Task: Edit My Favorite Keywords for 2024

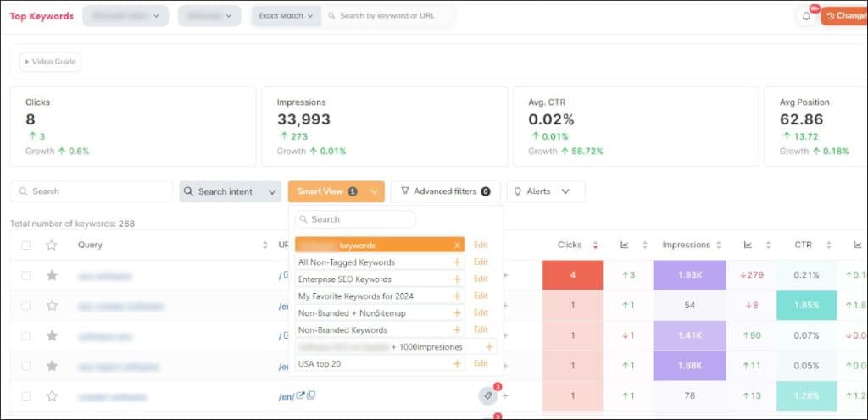Action: pyautogui.click(x=481, y=296)
